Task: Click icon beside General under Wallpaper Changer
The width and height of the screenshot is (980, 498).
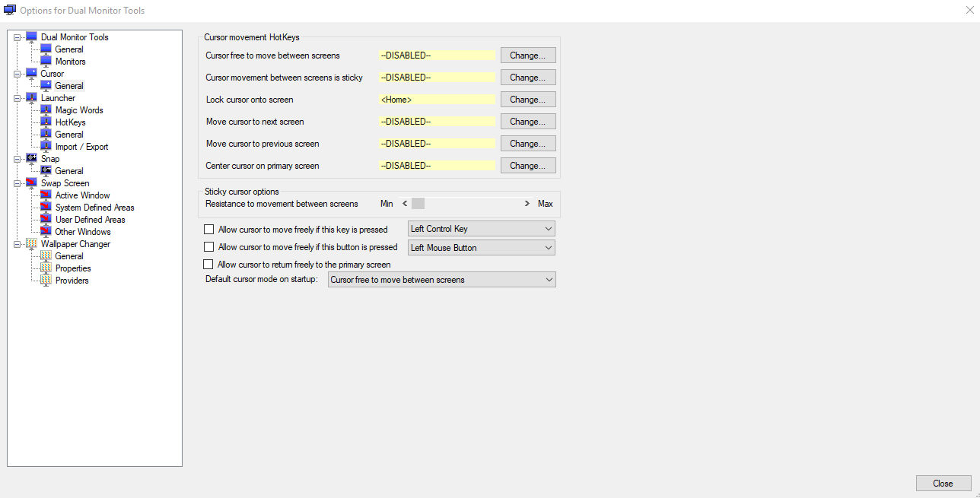Action: tap(46, 256)
